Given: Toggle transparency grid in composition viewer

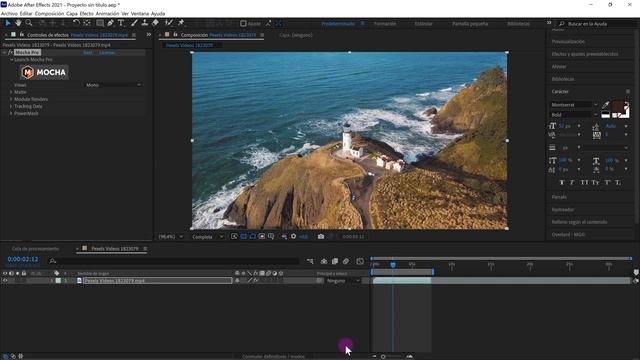Looking at the screenshot, I should pyautogui.click(x=243, y=236).
